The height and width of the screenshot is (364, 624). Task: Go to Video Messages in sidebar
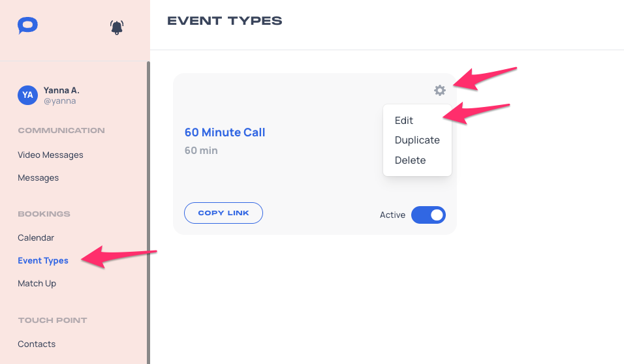(x=50, y=155)
